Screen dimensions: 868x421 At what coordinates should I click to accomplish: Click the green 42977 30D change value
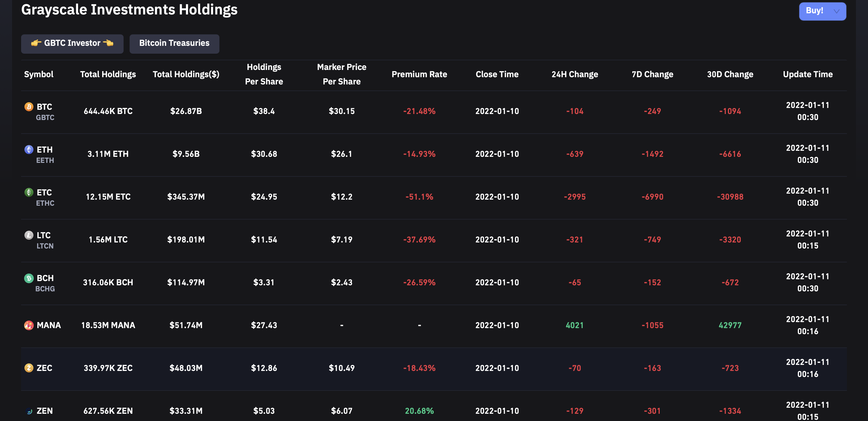730,325
